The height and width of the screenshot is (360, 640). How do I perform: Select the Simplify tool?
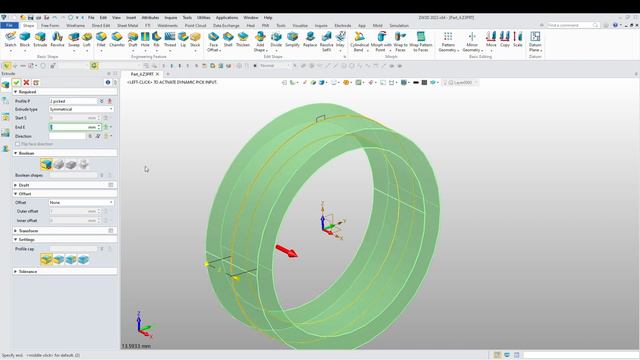pos(292,40)
